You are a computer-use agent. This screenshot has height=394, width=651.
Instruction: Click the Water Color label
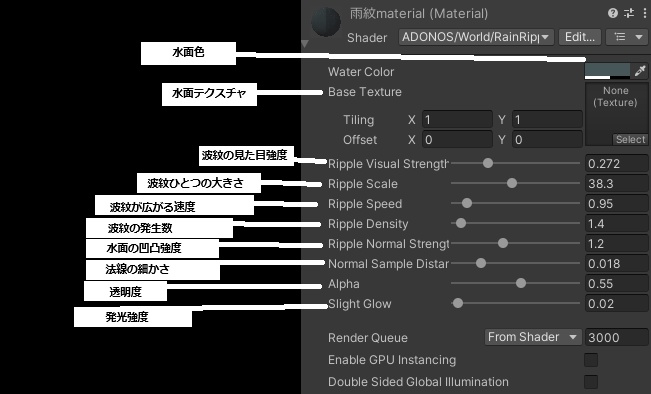(x=361, y=72)
